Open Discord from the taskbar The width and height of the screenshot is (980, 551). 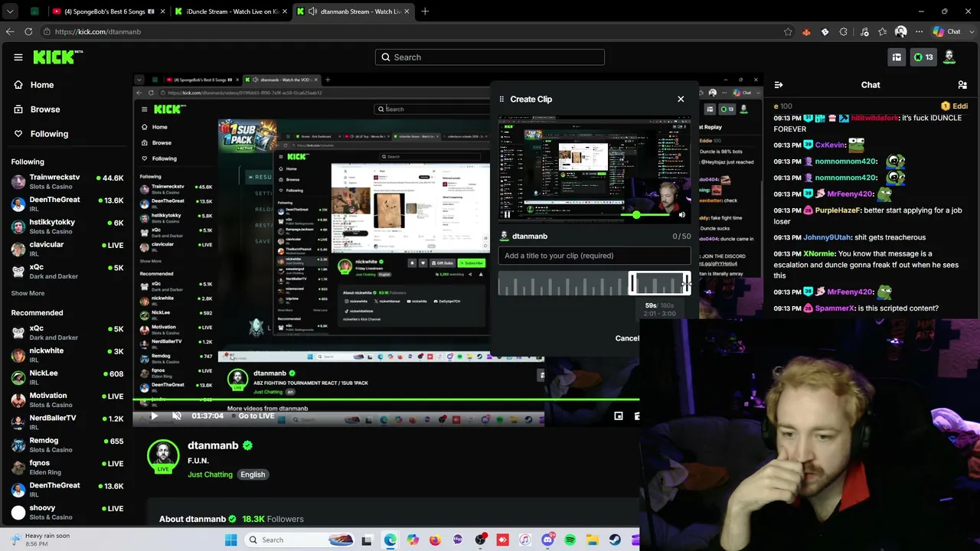[x=548, y=540]
